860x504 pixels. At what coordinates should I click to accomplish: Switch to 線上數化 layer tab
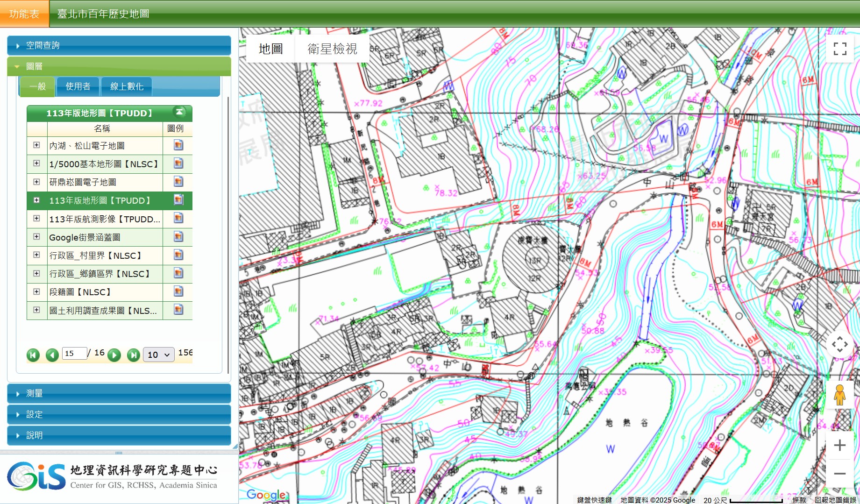click(x=127, y=86)
